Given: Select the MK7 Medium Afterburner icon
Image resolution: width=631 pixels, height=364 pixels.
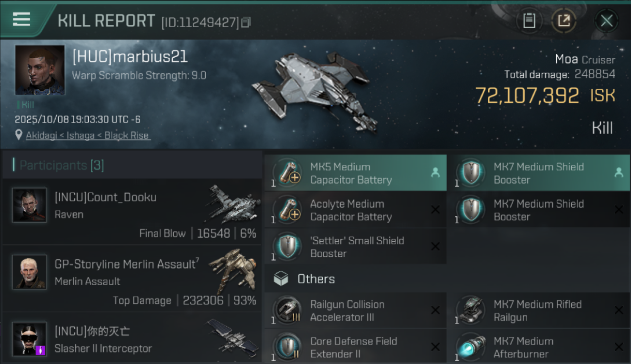Looking at the screenshot, I should 471,347.
